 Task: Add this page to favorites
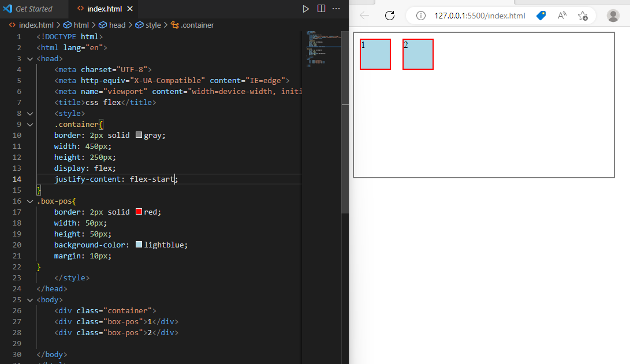pos(583,16)
